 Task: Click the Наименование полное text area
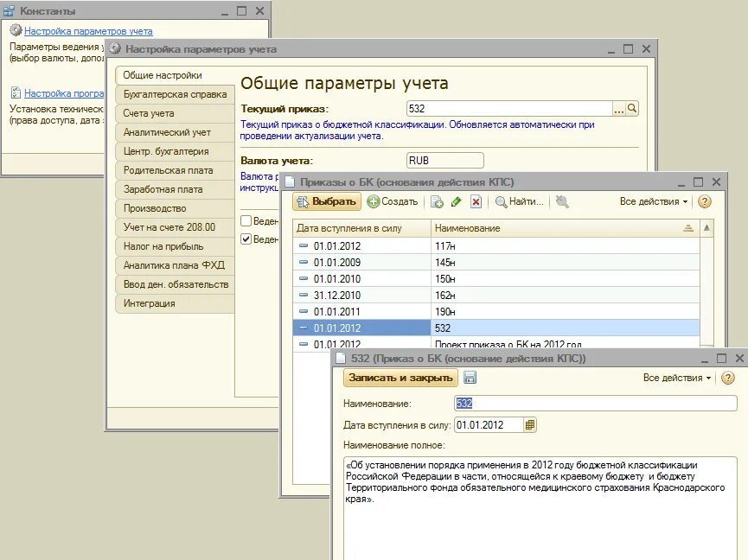coord(540,508)
